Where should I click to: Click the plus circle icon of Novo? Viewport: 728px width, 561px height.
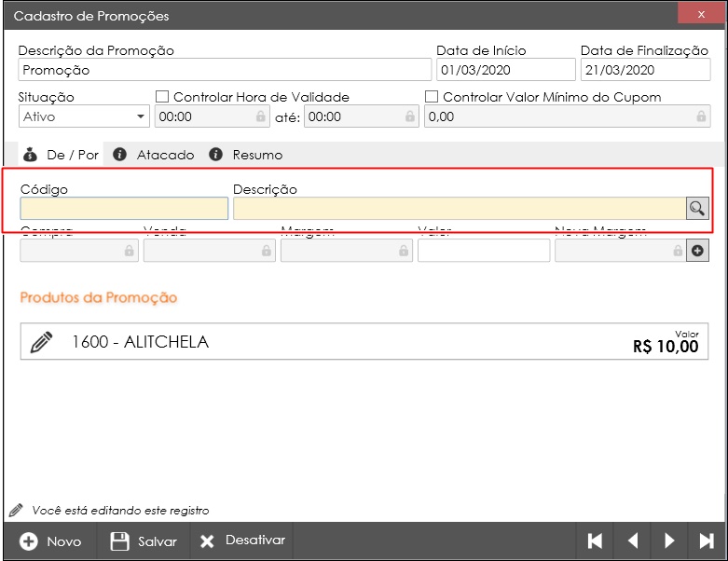click(x=29, y=541)
